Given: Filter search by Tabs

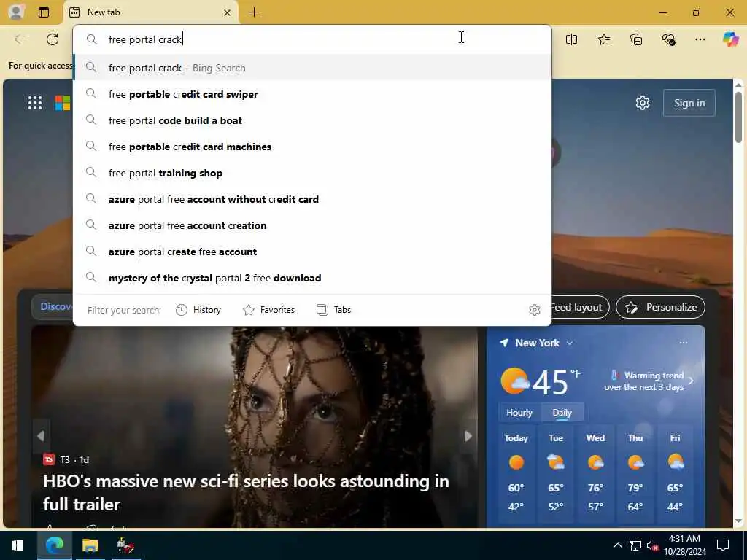Looking at the screenshot, I should coord(333,310).
